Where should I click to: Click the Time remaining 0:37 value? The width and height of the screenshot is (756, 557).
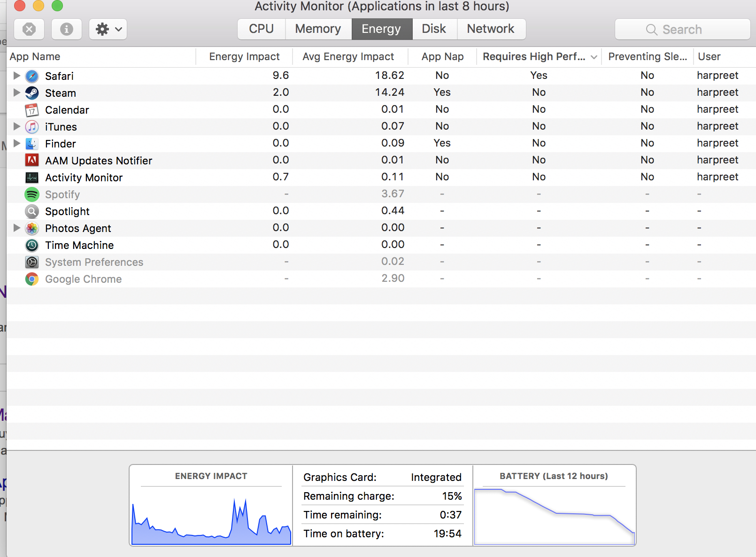(x=451, y=515)
